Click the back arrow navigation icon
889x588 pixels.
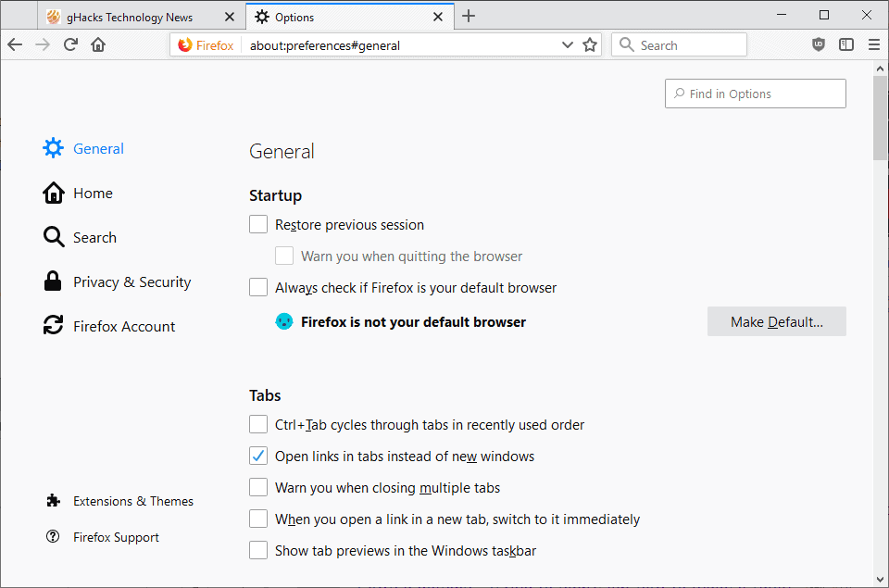(x=15, y=44)
